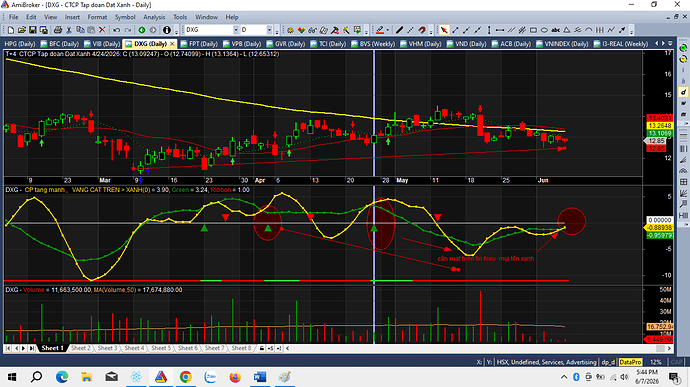690x387 pixels.
Task: Click the New document icon
Action: click(x=11, y=30)
